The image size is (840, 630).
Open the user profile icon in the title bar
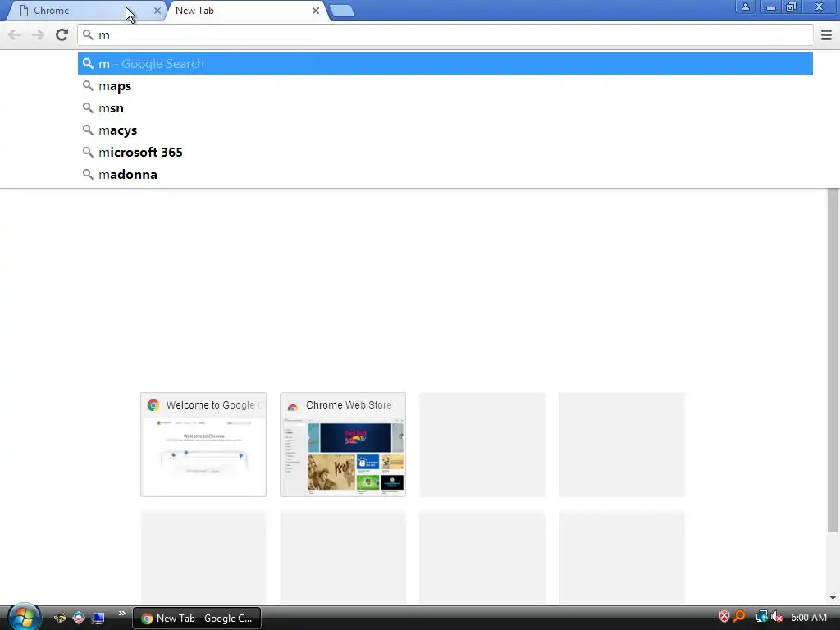(745, 7)
